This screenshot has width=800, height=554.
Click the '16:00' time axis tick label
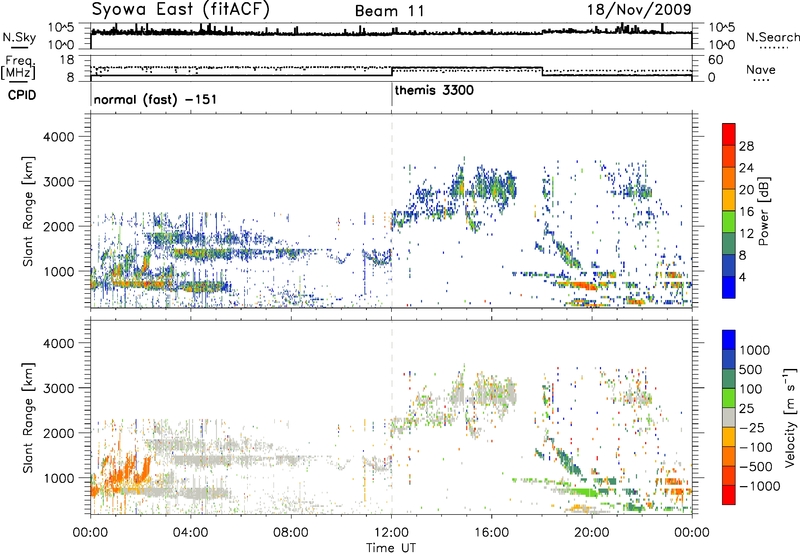pos(491,533)
